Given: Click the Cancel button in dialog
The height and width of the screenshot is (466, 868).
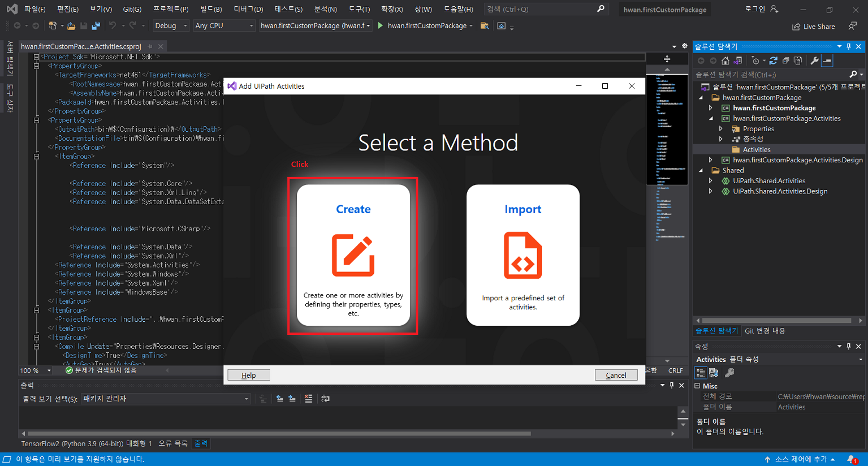Looking at the screenshot, I should coord(616,375).
